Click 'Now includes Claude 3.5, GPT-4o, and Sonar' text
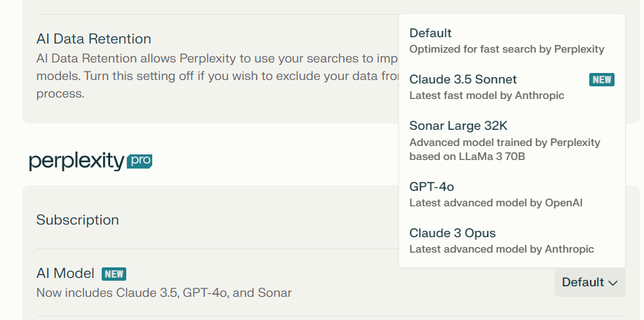 click(163, 293)
